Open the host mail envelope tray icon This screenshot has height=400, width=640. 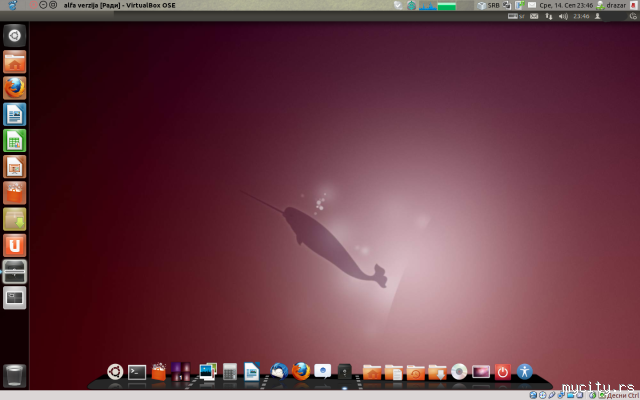click(x=532, y=5)
